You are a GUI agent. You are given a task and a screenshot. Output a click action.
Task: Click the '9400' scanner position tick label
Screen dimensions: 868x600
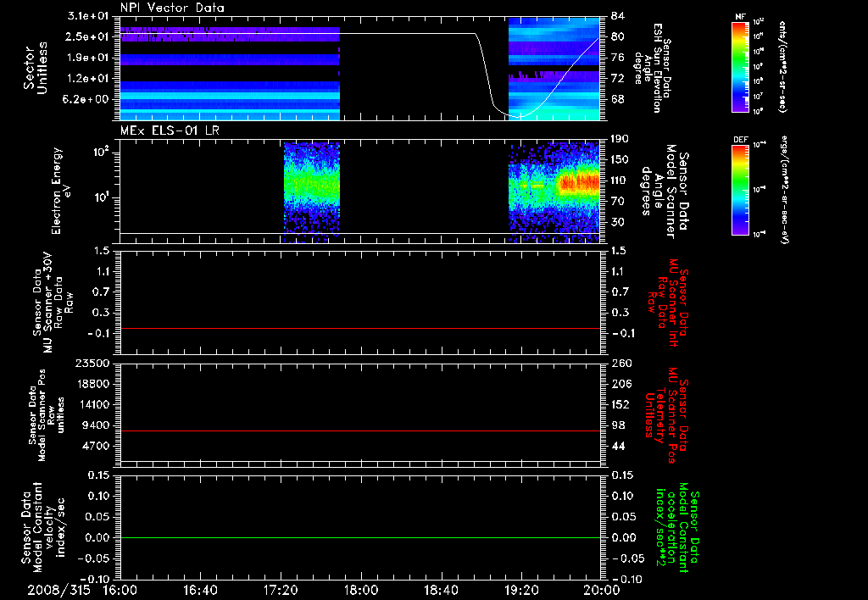96,425
